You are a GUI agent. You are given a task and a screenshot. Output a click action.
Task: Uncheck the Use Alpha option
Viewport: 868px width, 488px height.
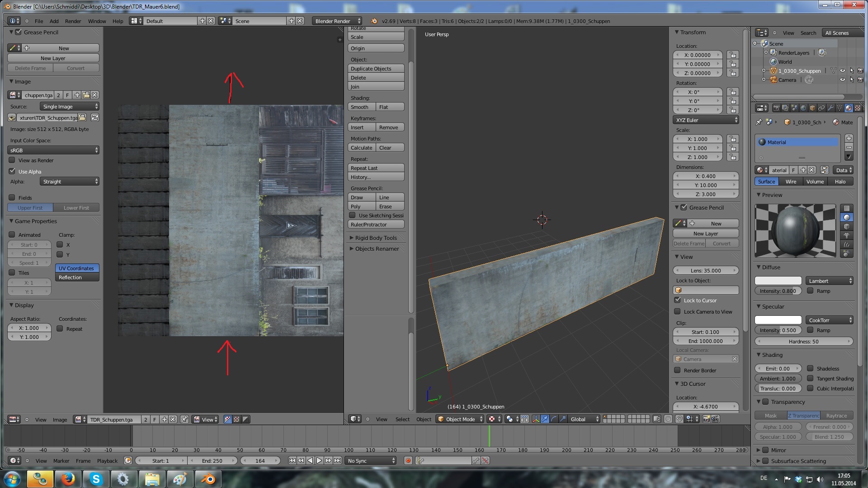pos(12,172)
